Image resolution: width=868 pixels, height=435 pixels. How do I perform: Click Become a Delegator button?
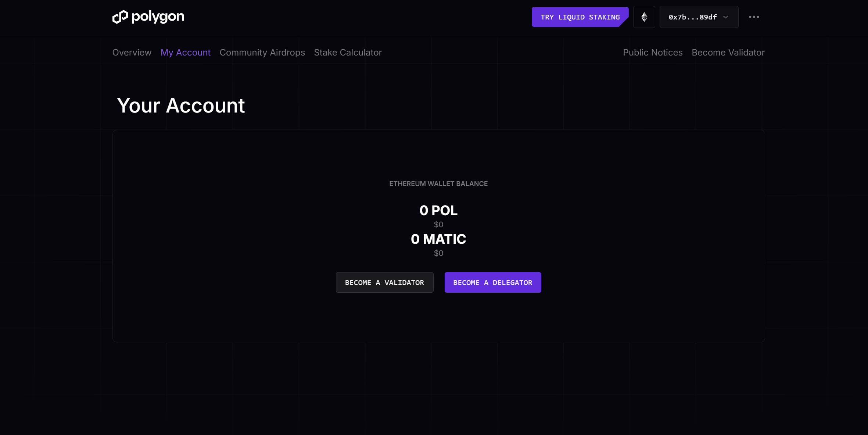pos(493,282)
